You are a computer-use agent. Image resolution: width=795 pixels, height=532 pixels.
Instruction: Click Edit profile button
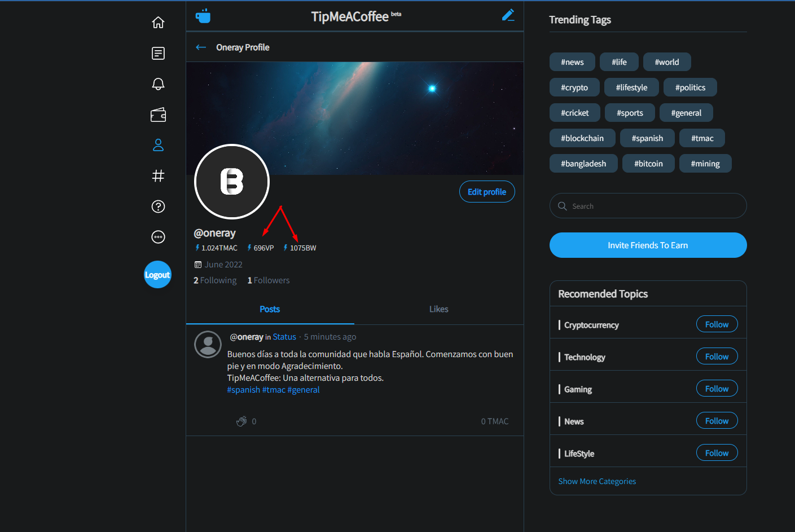point(487,192)
